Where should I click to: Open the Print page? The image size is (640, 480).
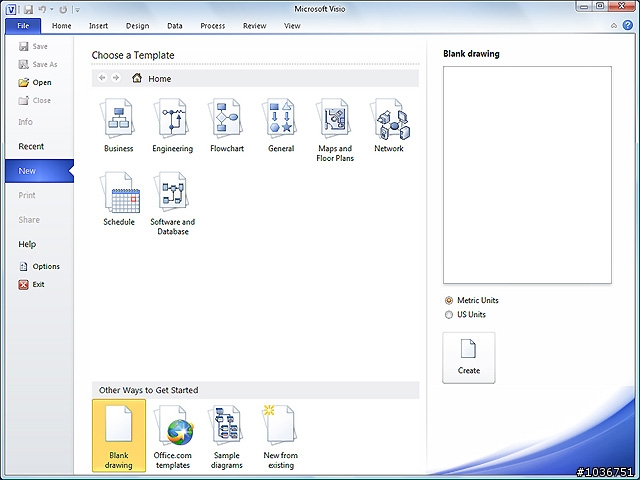pyautogui.click(x=27, y=195)
